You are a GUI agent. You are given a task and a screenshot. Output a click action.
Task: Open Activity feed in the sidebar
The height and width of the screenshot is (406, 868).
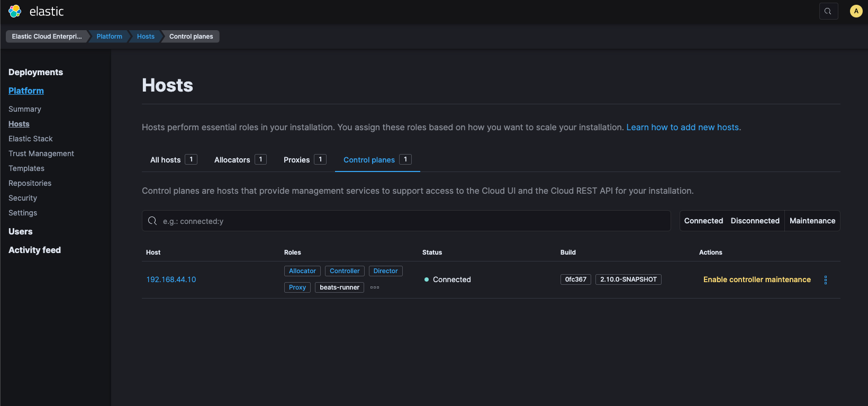(x=34, y=250)
